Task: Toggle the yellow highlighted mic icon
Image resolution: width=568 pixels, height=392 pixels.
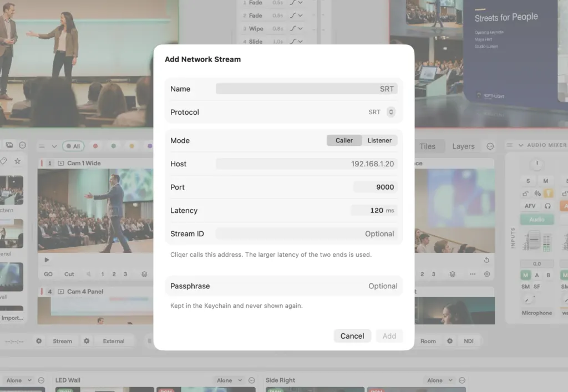Action: [548, 194]
